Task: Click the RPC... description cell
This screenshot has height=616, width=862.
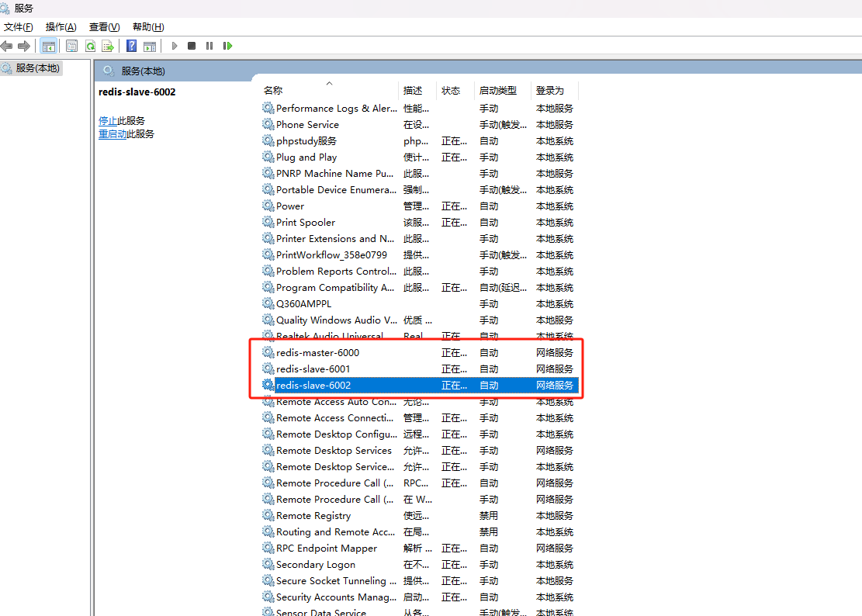Action: pos(416,483)
